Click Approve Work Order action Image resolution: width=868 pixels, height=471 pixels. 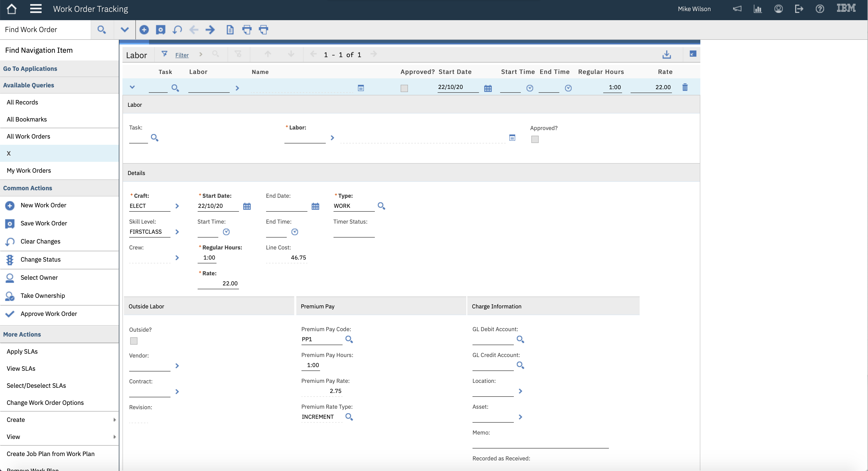pos(49,314)
